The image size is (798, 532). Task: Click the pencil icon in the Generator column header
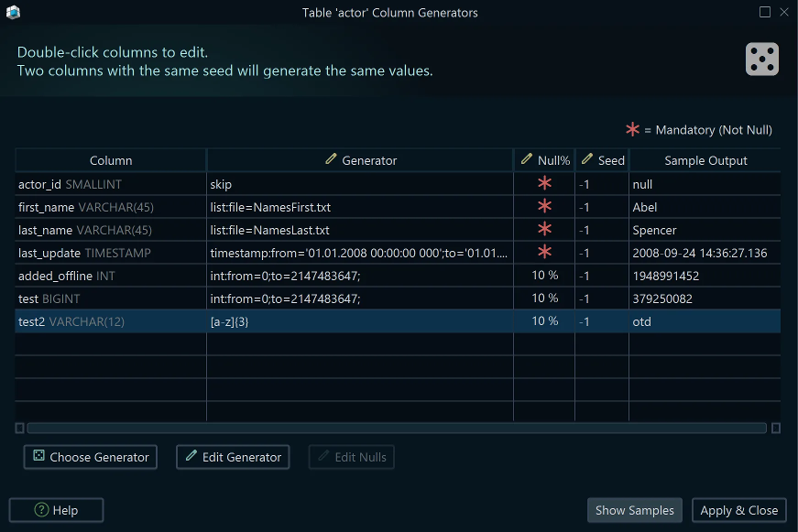pos(330,159)
